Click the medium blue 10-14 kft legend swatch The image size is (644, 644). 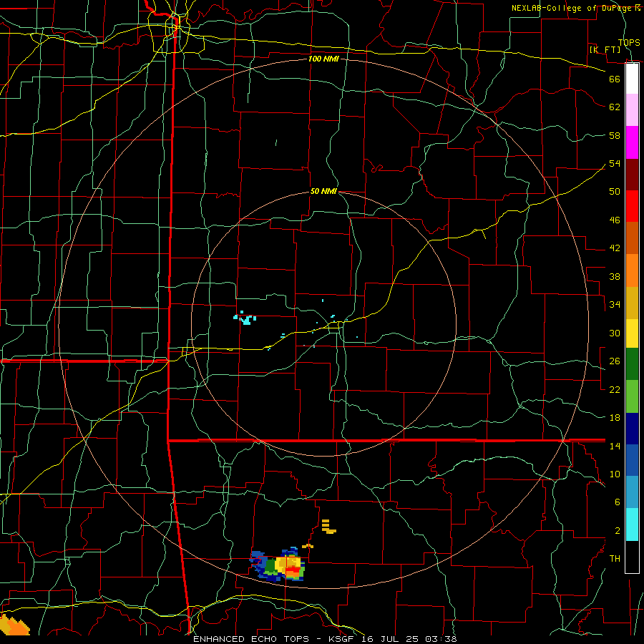[x=632, y=460]
